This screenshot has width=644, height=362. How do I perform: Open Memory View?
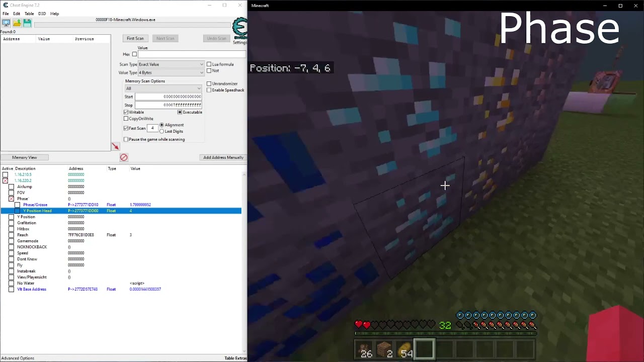[24, 157]
